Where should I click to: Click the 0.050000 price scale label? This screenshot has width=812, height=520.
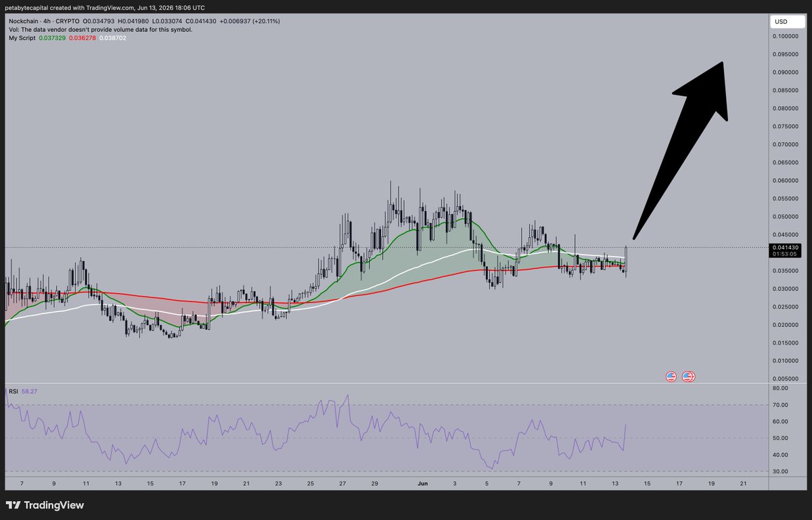[x=787, y=217]
